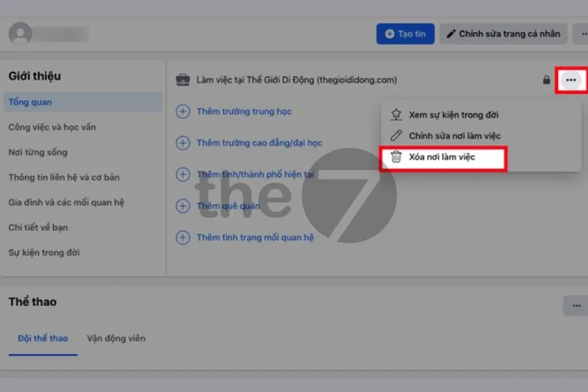Viewport: 588px width, 392px height.
Task: Click Làm việc tại Thế Giới Di Động text
Action: tap(297, 80)
